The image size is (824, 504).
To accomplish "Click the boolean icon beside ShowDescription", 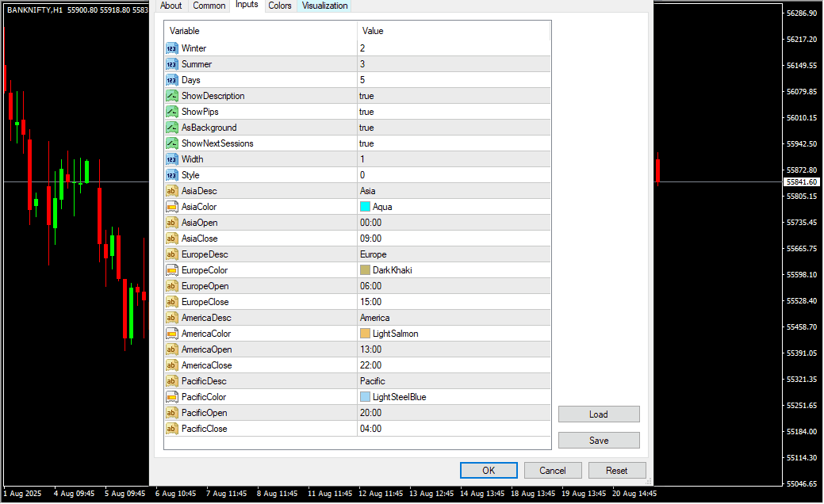I will 171,96.
